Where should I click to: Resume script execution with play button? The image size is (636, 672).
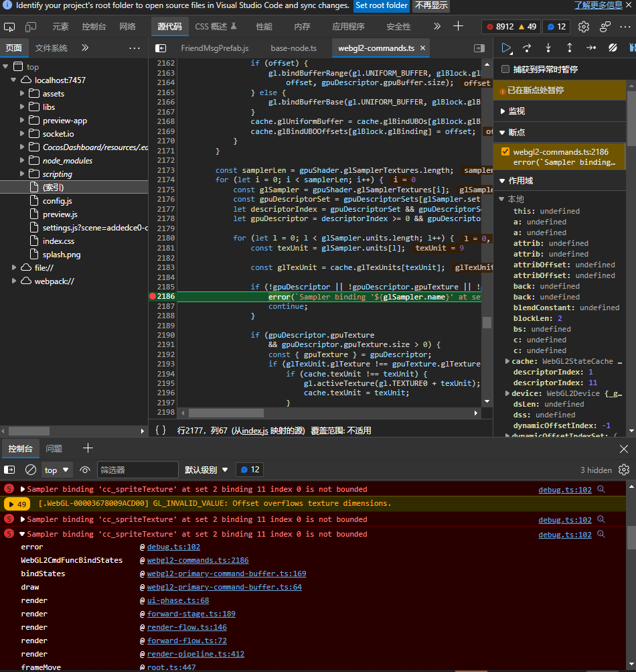[x=507, y=48]
